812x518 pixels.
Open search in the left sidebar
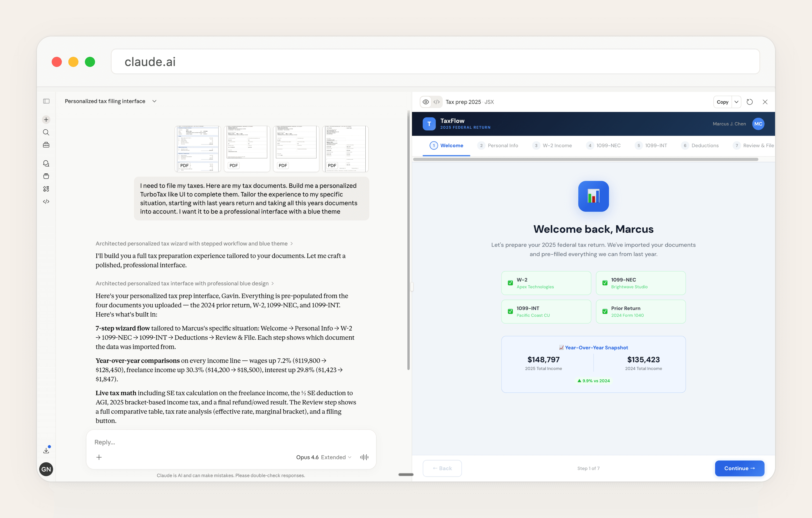coord(46,132)
